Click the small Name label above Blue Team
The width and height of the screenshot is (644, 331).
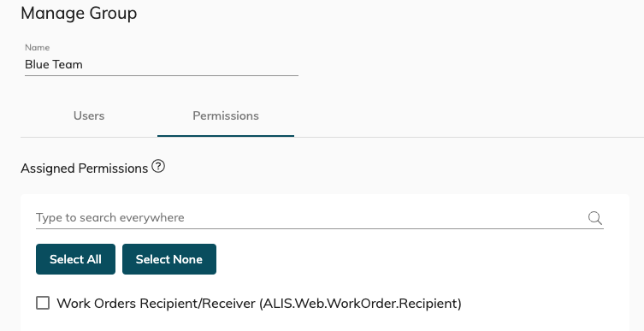point(38,47)
